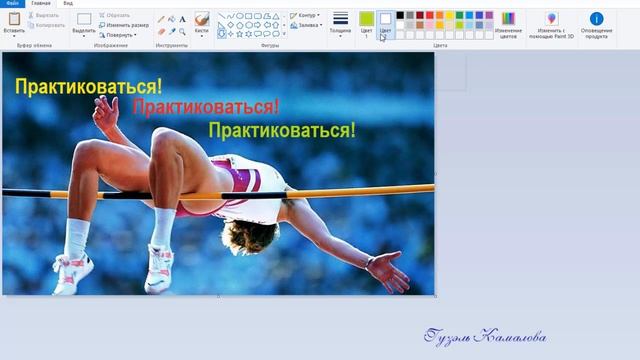Choose the Curve shape
Image resolution: width=640 pixels, height=360 pixels.
point(231,16)
